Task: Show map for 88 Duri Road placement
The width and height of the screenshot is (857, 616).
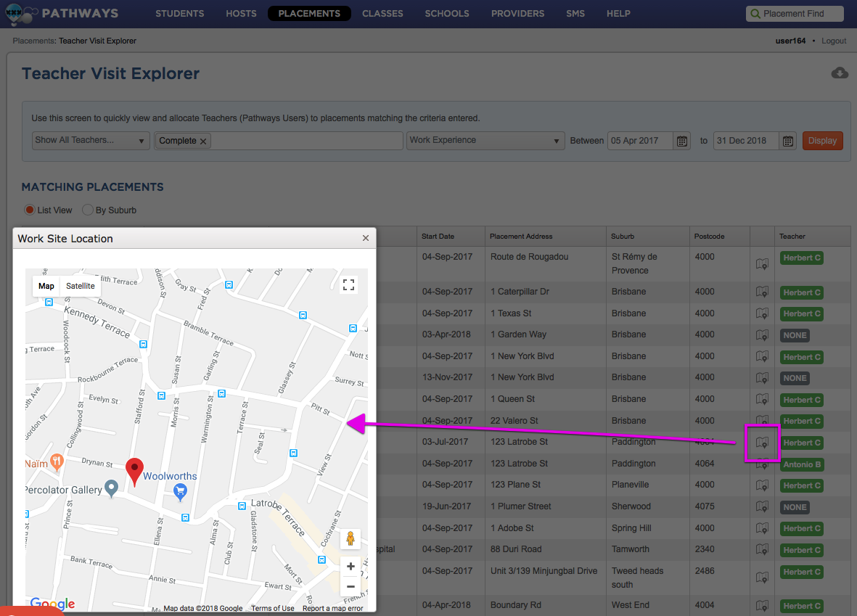Action: point(762,550)
